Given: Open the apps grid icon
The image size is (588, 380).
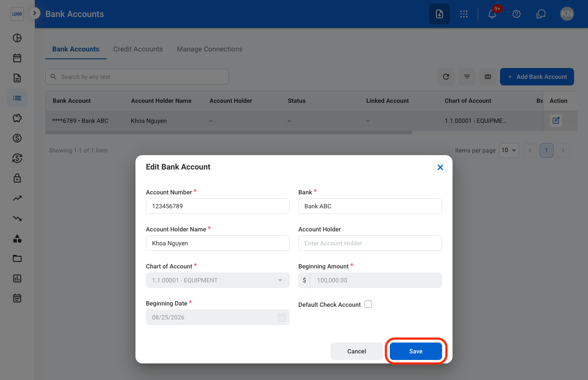Looking at the screenshot, I should click(x=464, y=14).
